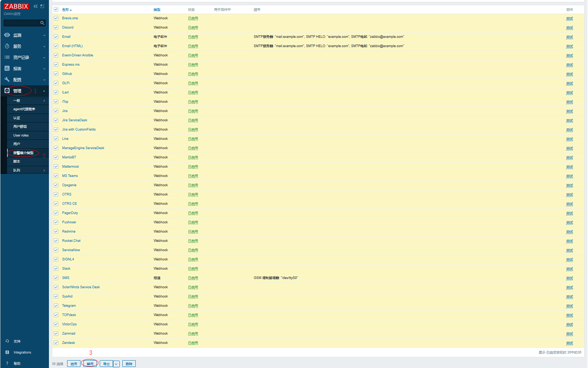The height and width of the screenshot is (368, 588).
Task: Click into the sidebar search field
Action: point(22,23)
